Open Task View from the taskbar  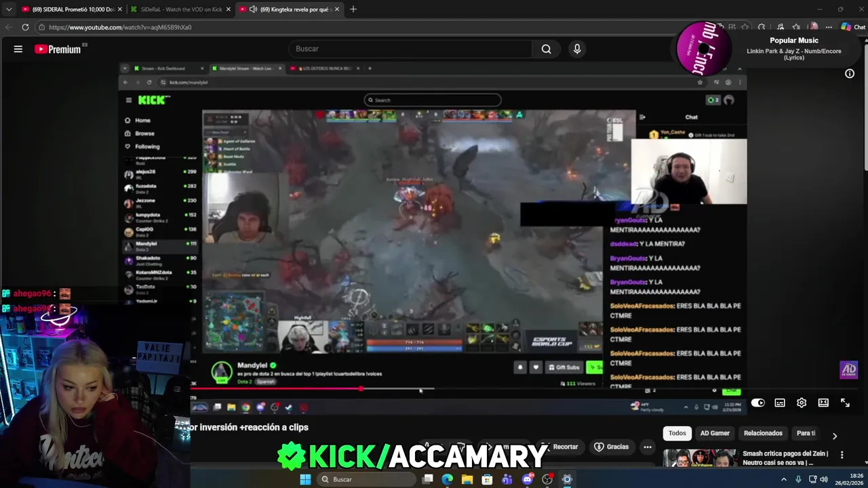point(428,479)
